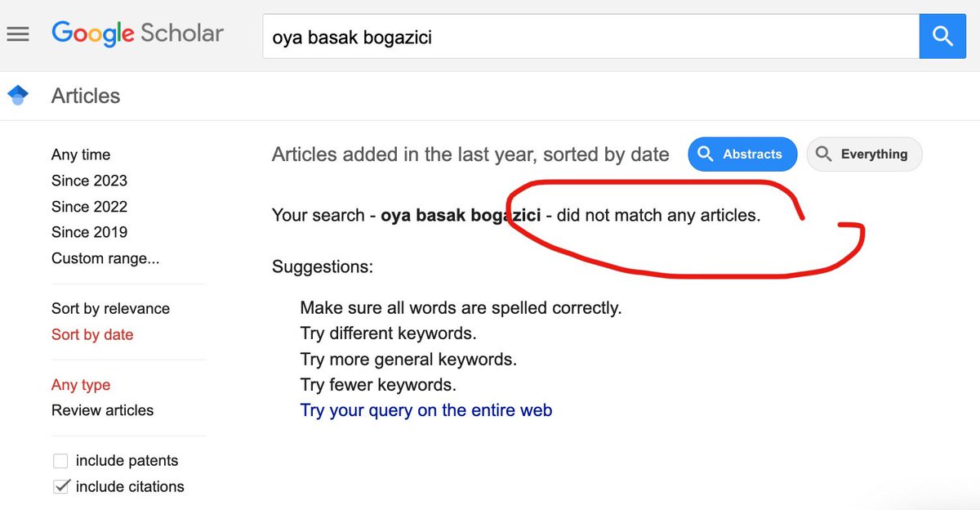
Task: Select the Abstracts filter button
Action: pyautogui.click(x=742, y=154)
